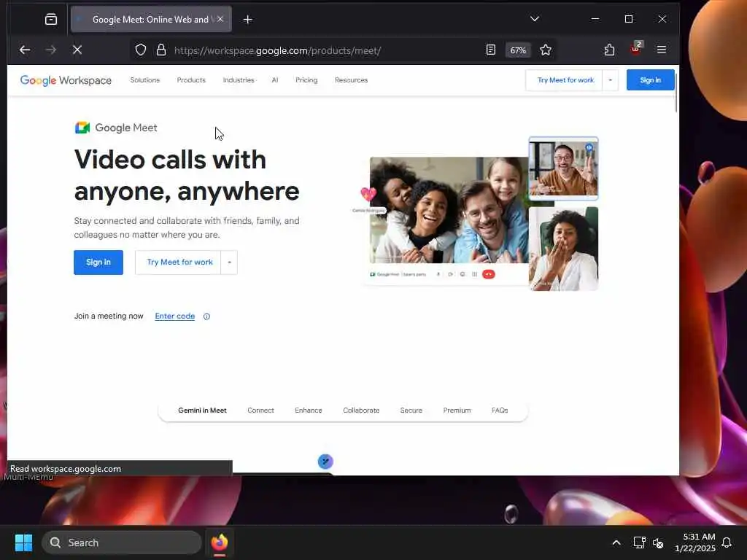747x560 pixels.
Task: Open the Industries menu
Action: click(x=239, y=80)
